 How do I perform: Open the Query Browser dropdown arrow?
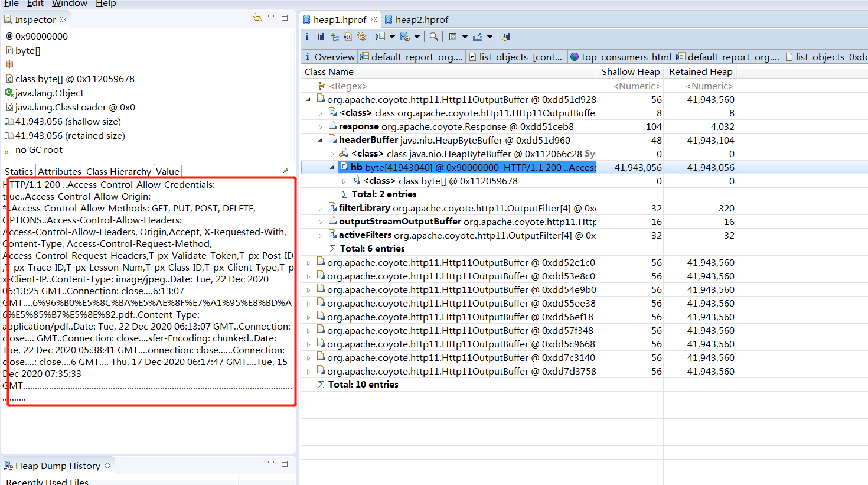pyautogui.click(x=417, y=37)
